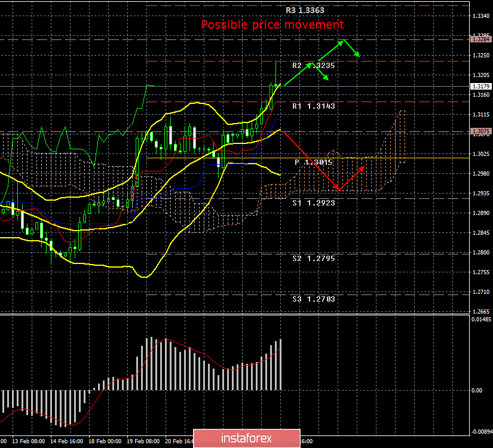Click the 1.2935 price axis value

tap(481, 194)
